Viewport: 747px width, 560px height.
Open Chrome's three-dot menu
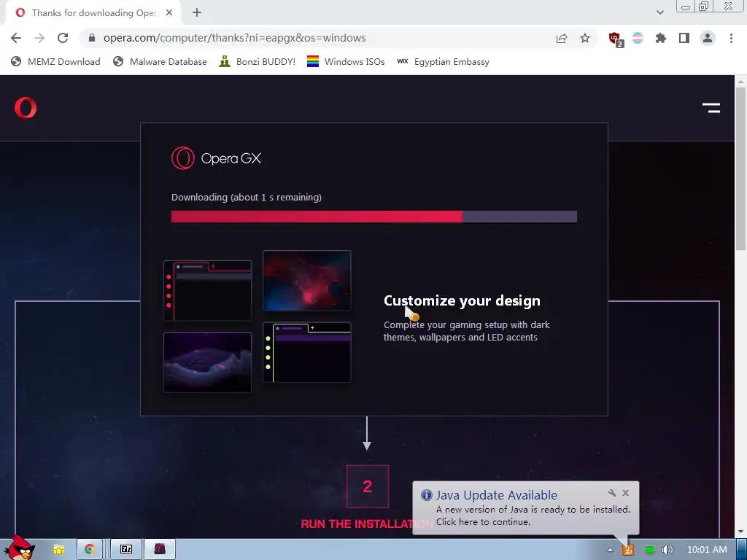(x=731, y=38)
